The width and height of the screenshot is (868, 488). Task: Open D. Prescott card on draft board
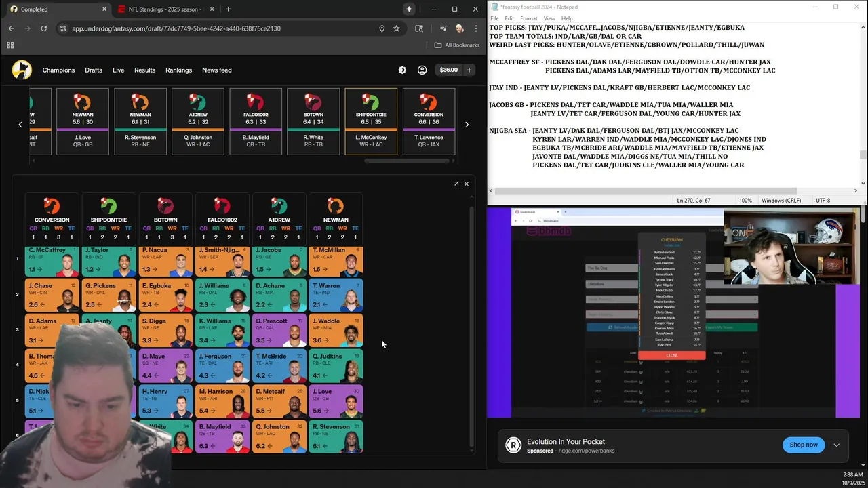click(x=279, y=331)
